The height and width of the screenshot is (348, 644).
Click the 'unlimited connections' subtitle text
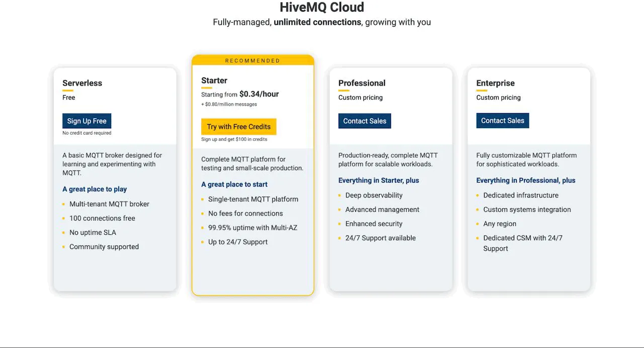(x=317, y=22)
